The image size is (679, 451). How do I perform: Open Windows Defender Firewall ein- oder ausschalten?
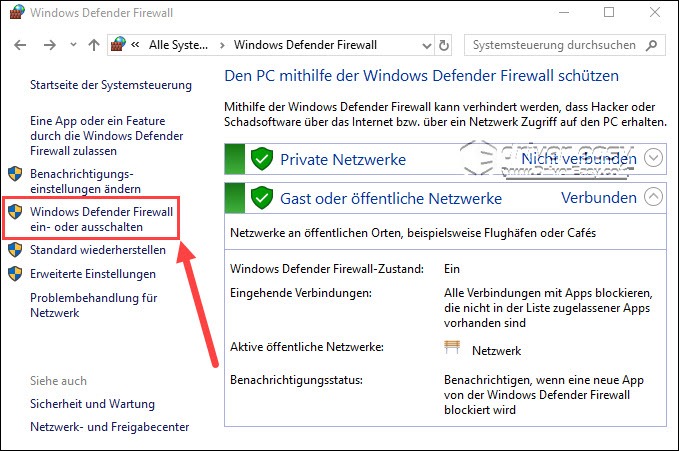pyautogui.click(x=101, y=219)
